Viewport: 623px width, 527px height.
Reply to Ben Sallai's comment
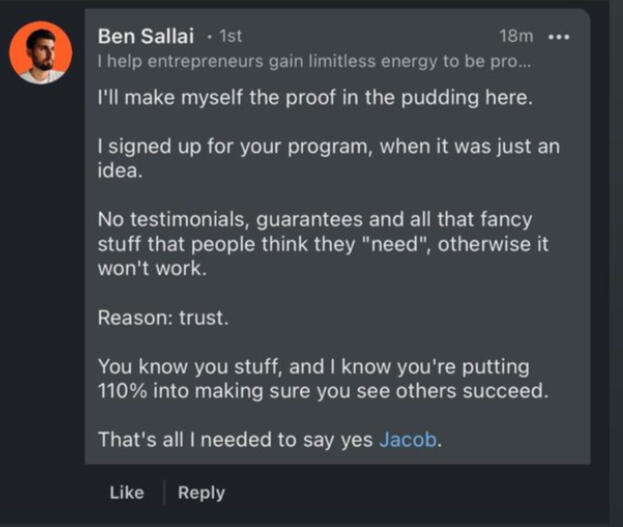tap(201, 492)
